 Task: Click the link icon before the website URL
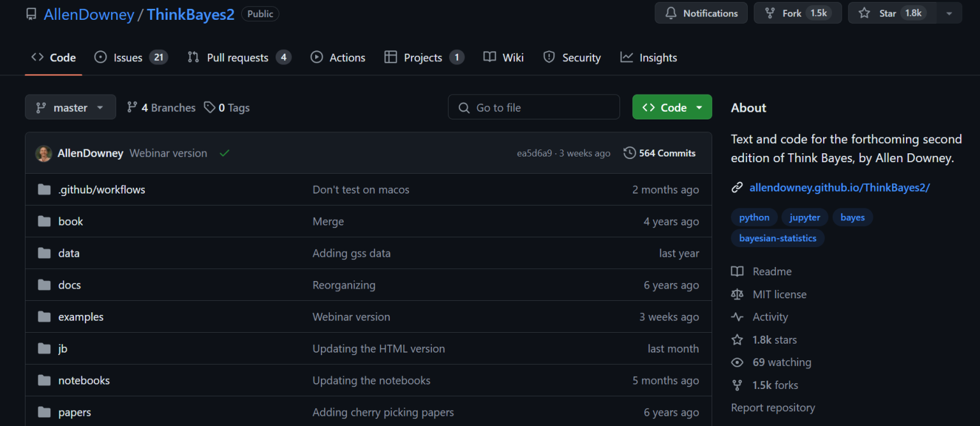(738, 187)
